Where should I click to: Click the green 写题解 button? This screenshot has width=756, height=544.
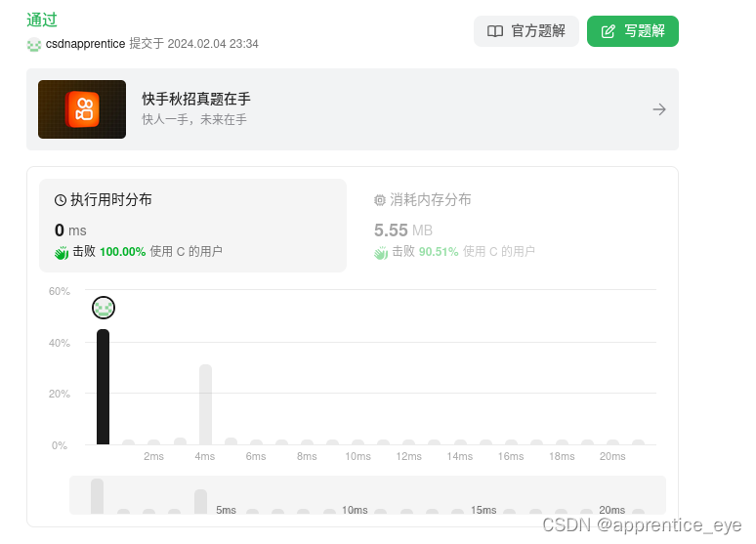point(633,31)
